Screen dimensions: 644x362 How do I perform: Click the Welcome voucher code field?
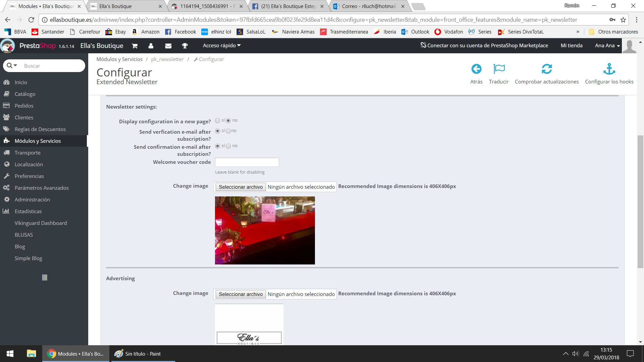pyautogui.click(x=247, y=163)
